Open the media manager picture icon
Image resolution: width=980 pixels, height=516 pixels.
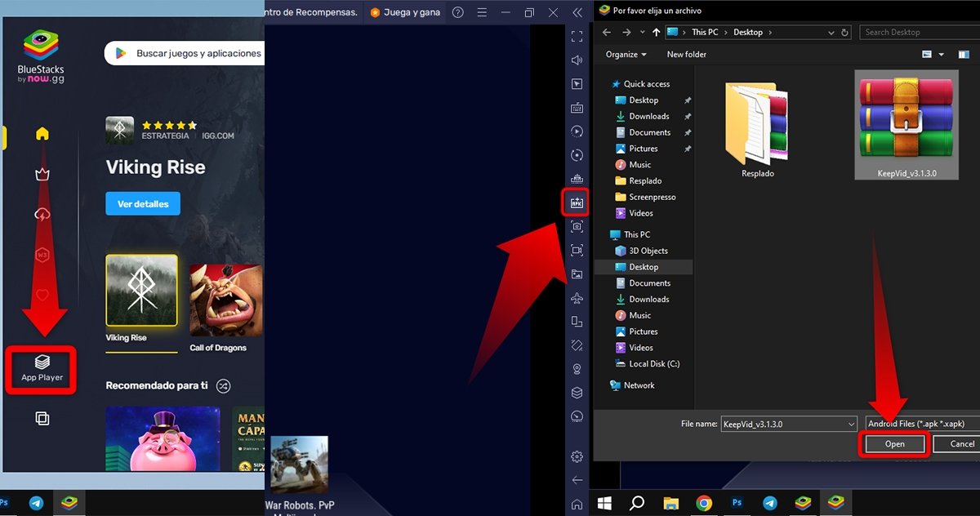577,274
